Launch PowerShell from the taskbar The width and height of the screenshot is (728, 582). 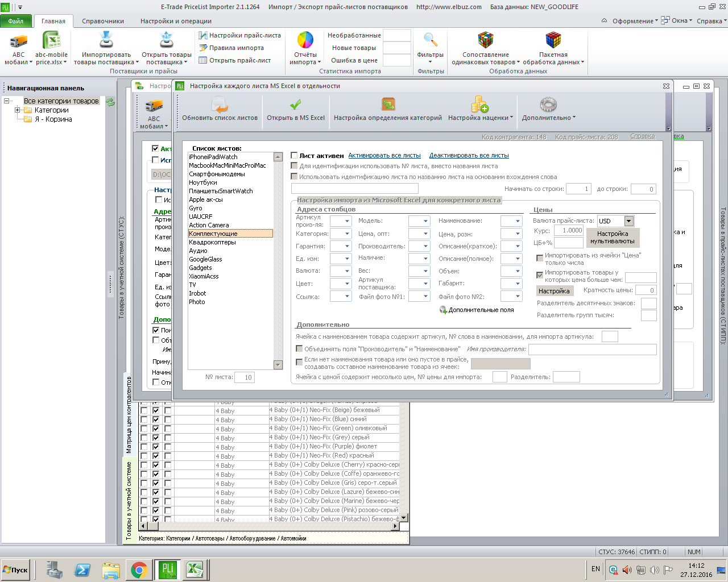pos(82,570)
